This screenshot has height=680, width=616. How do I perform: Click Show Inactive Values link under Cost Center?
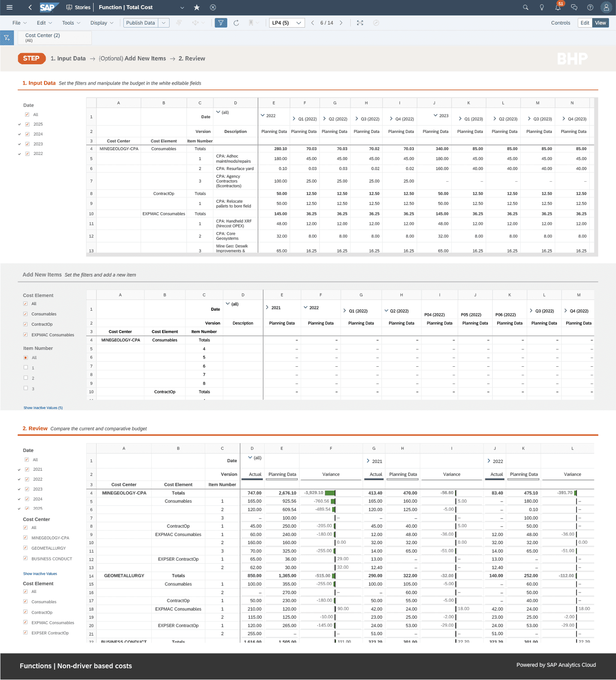[x=40, y=574]
